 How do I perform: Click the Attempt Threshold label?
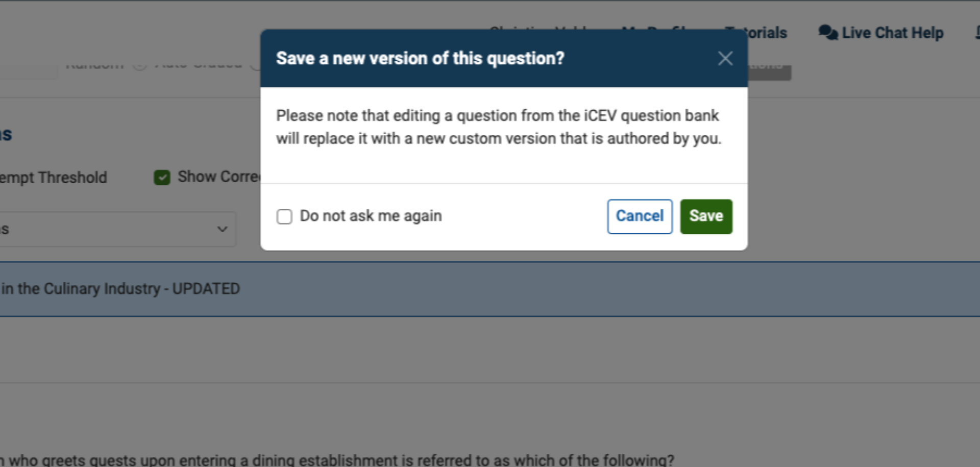coord(54,177)
